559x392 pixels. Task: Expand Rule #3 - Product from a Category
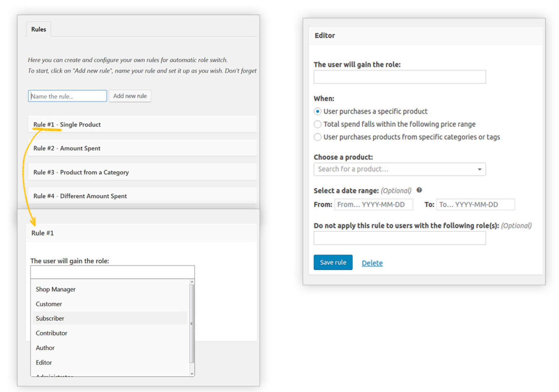[81, 172]
